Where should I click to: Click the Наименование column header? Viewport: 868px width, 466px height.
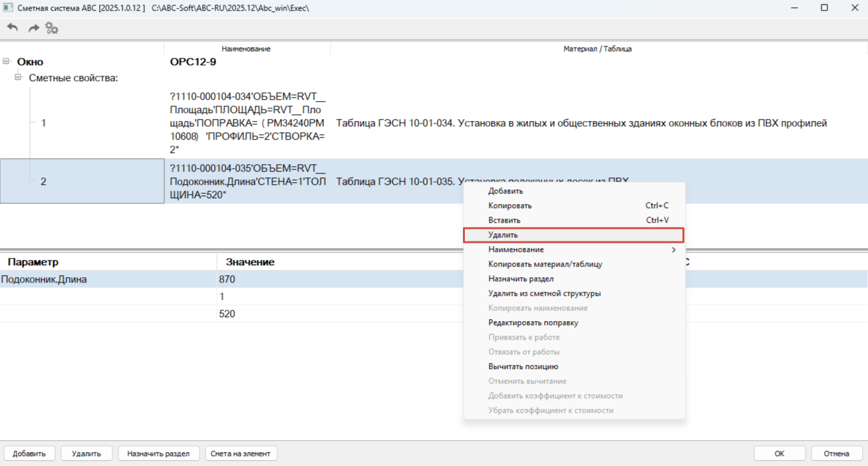pyautogui.click(x=247, y=49)
